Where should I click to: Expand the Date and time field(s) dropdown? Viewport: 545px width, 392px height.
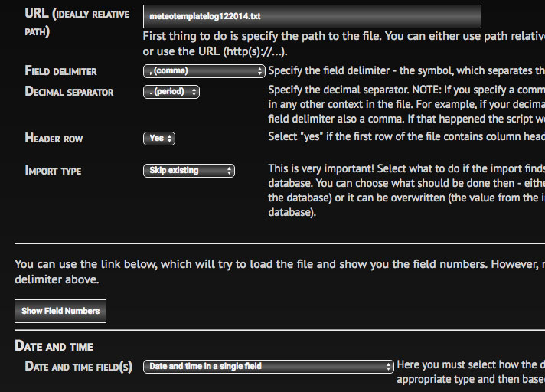point(269,367)
